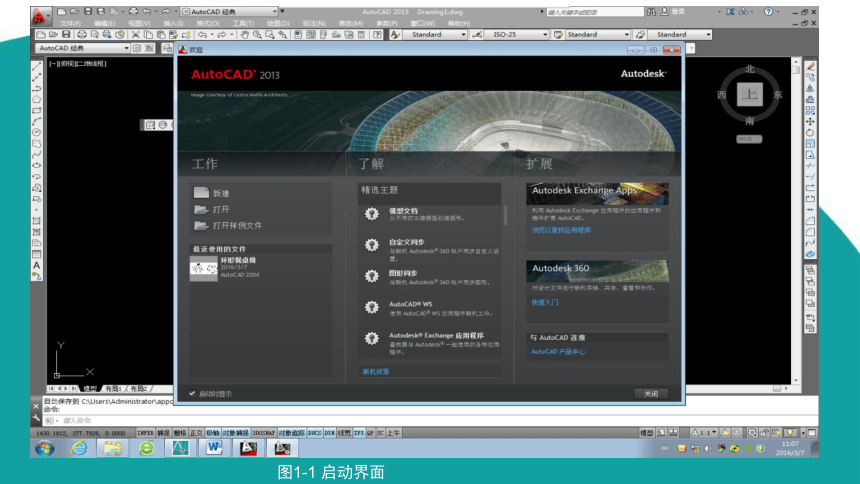Viewport: 860px width, 484px height.
Task: Toggle 对象捕捉 object snap in status bar
Action: coord(236,433)
